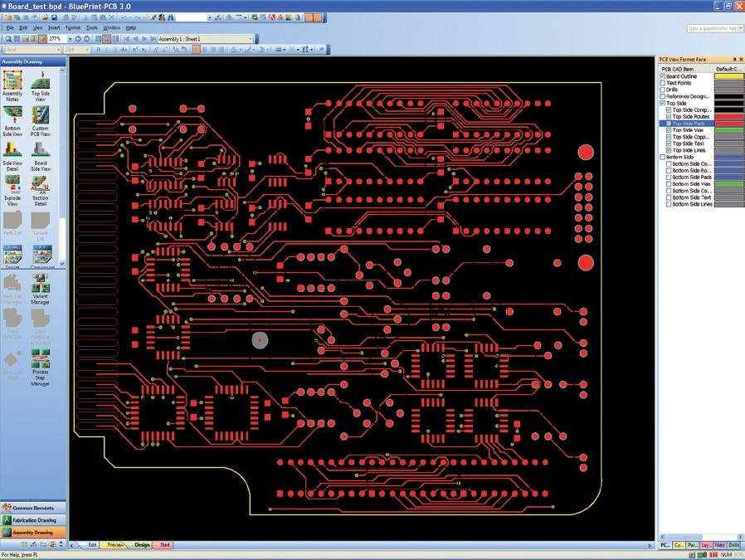Check the Bottom Side layer box

[663, 157]
